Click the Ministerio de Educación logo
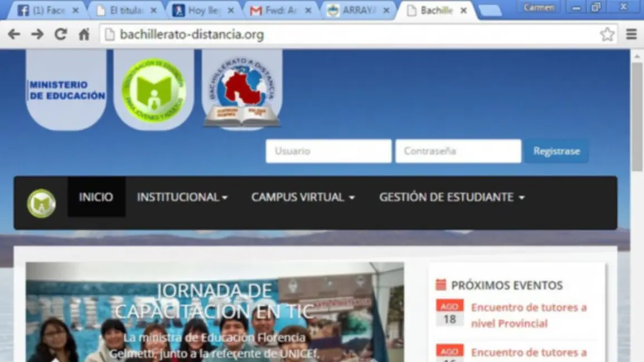 [x=66, y=90]
